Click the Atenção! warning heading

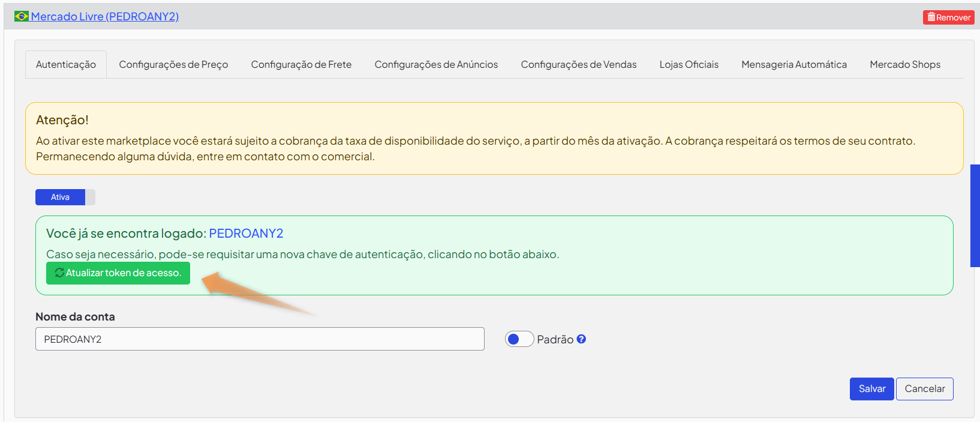coord(62,120)
